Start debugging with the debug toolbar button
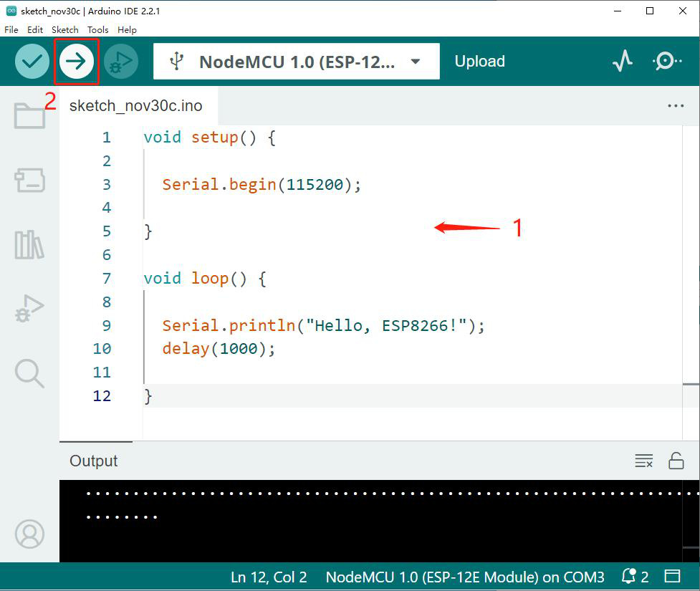 [121, 61]
